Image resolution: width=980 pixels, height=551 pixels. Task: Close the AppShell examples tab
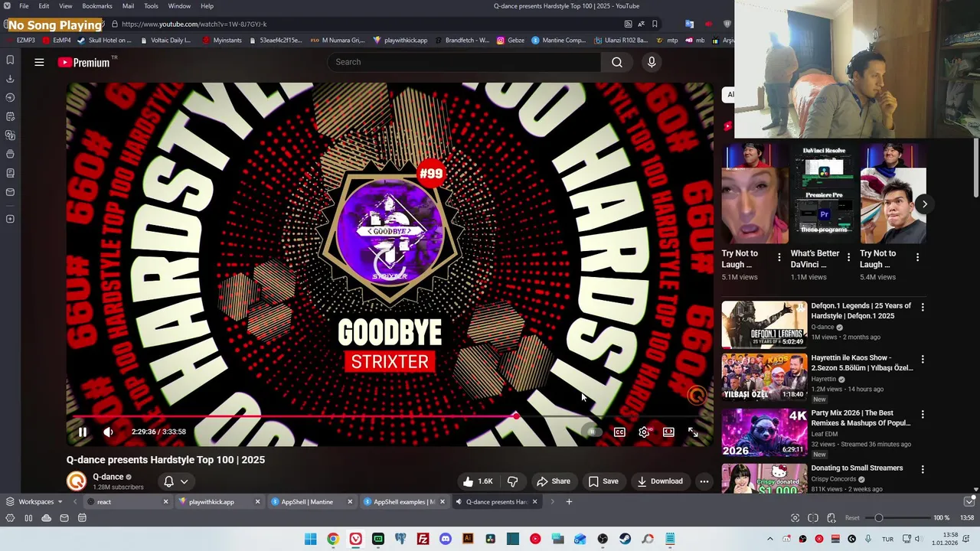pyautogui.click(x=442, y=502)
